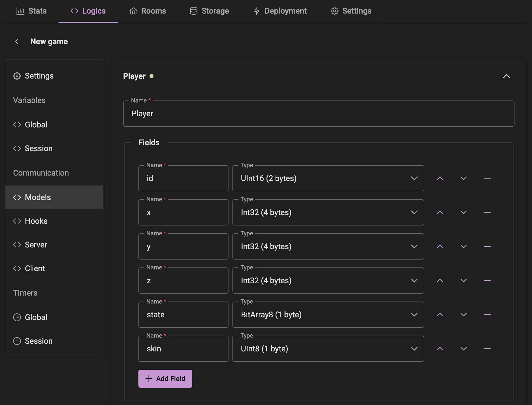
Task: Go back using the arrow beside New game
Action: tap(17, 41)
